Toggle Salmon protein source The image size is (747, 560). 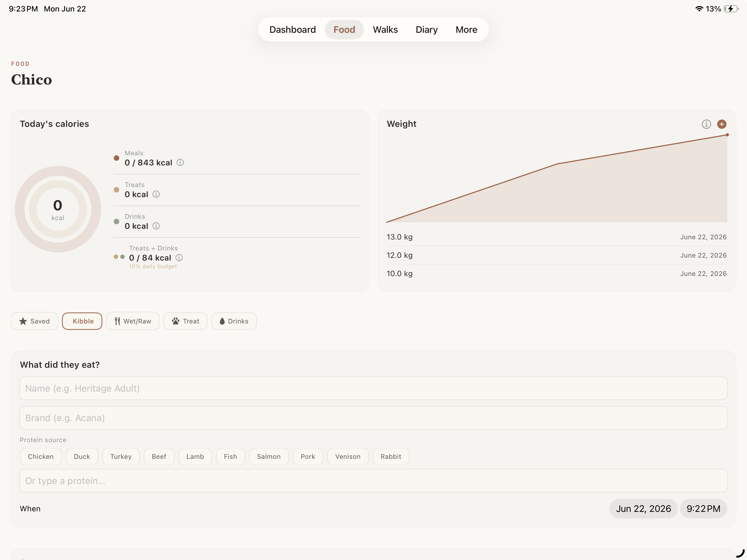(269, 456)
